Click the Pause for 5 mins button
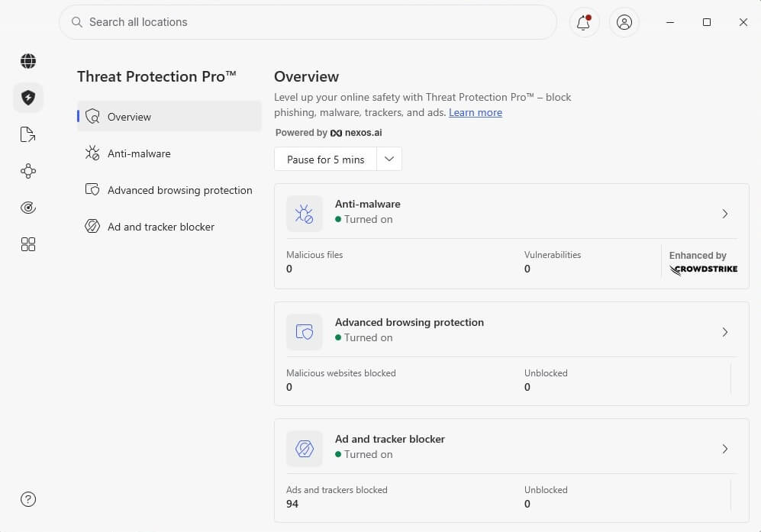This screenshot has height=532, width=761. click(326, 160)
